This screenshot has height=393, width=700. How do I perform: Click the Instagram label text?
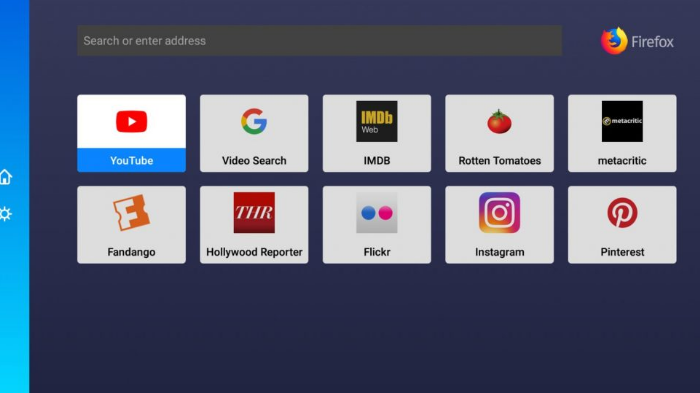tap(500, 252)
